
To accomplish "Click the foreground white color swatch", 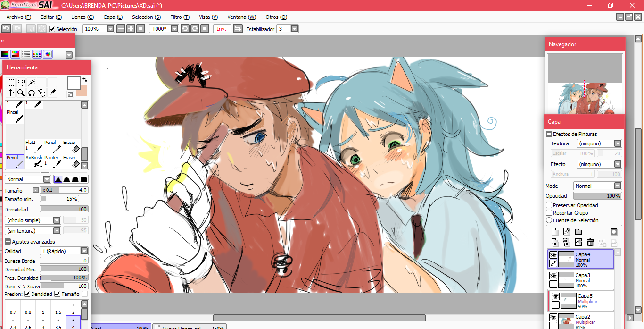I will point(74,83).
